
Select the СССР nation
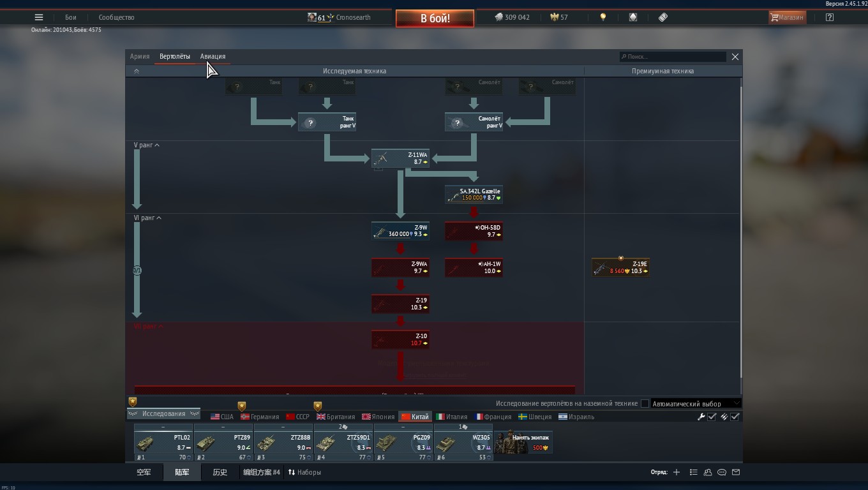coord(297,417)
